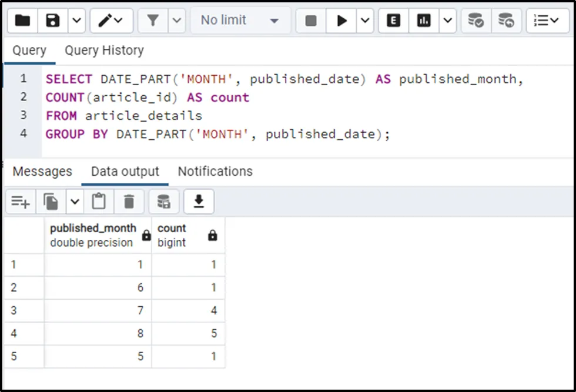Image resolution: width=576 pixels, height=392 pixels.
Task: Delete selected row with trash icon
Action: coord(129,202)
